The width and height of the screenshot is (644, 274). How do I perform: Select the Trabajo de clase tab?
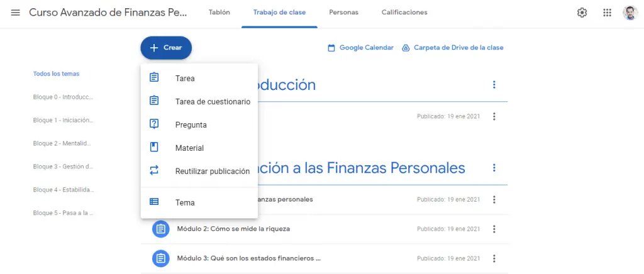click(279, 13)
